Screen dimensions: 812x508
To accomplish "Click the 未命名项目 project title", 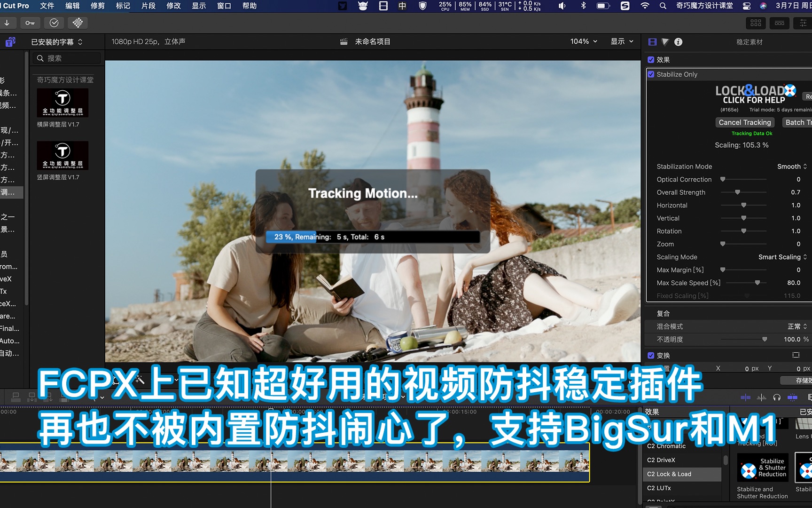I will [373, 41].
